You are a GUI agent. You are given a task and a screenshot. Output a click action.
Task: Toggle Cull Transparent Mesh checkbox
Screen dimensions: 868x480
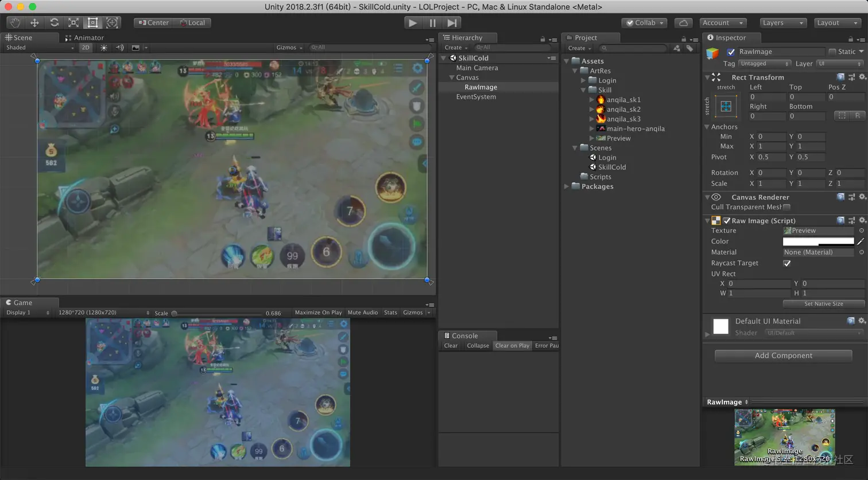coord(786,207)
